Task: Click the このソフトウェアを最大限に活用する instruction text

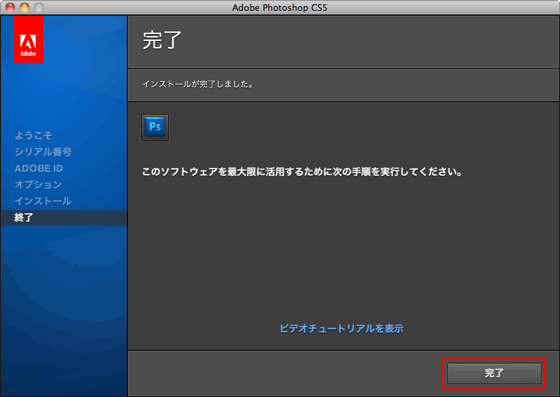Action: tap(302, 172)
